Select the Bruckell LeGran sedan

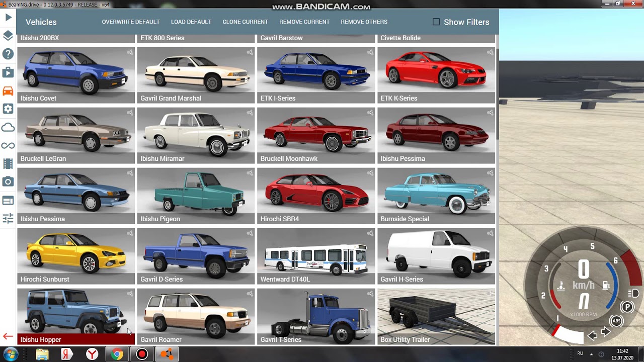click(76, 136)
